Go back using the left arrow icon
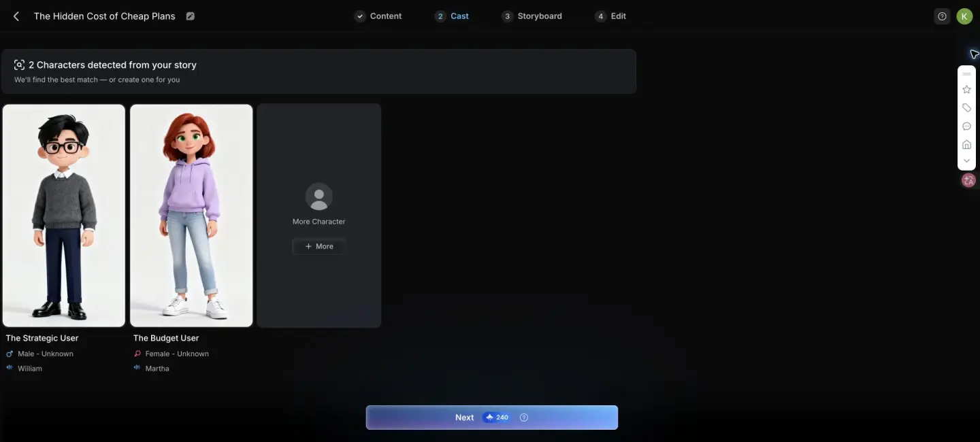 tap(16, 16)
